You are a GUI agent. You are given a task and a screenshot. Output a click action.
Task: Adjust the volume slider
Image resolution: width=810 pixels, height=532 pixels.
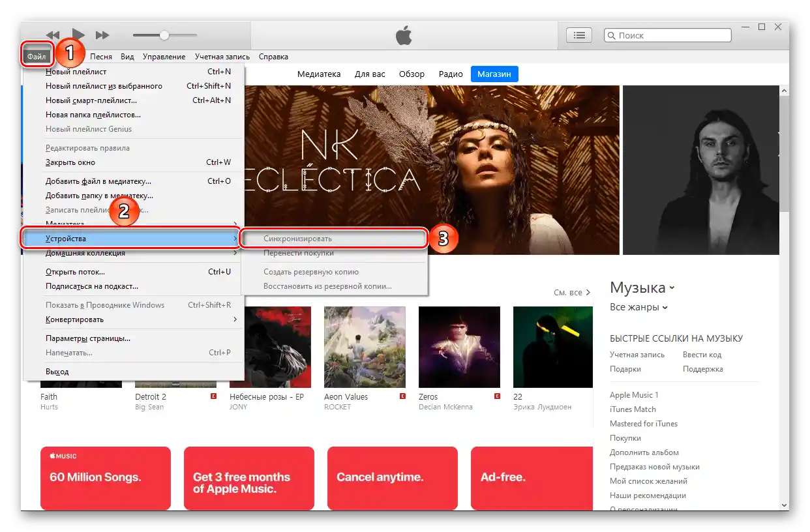(x=164, y=35)
